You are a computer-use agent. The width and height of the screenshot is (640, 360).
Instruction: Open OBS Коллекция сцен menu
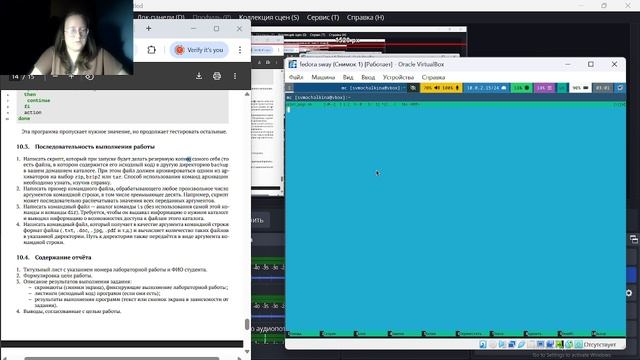(269, 18)
